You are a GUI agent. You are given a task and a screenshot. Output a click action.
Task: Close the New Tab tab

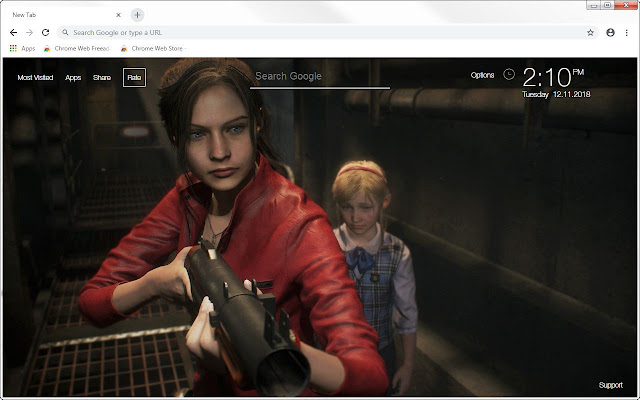pyautogui.click(x=118, y=15)
